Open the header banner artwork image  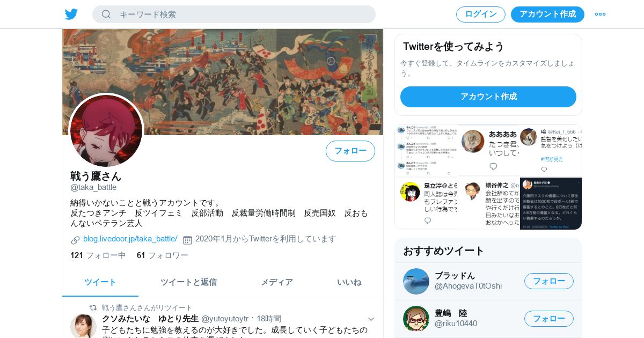[x=223, y=82]
